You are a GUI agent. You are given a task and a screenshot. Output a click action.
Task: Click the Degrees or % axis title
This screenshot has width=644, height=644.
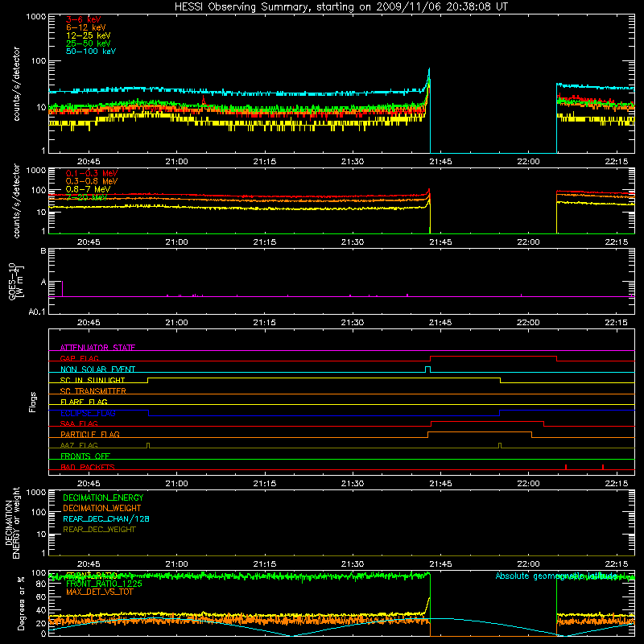21,604
